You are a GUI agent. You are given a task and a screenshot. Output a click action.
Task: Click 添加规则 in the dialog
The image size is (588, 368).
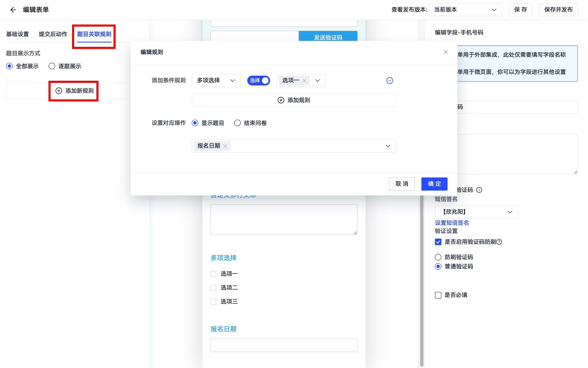(294, 100)
